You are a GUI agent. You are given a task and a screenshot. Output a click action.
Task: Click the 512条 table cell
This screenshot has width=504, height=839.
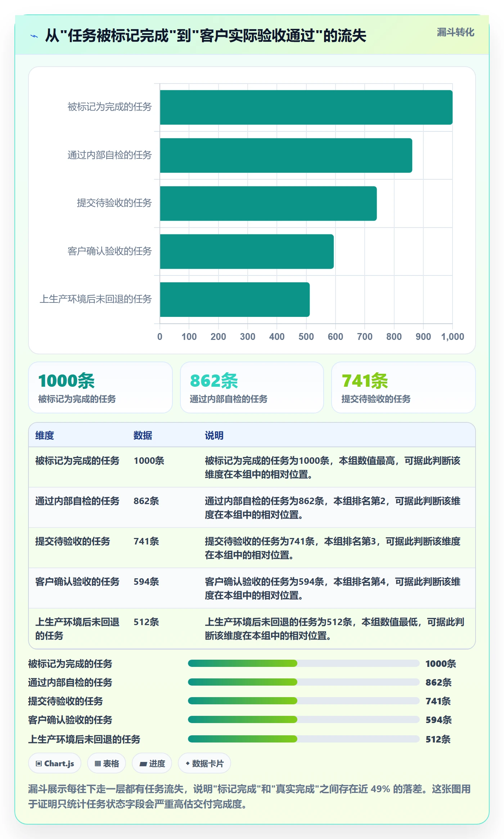click(147, 622)
